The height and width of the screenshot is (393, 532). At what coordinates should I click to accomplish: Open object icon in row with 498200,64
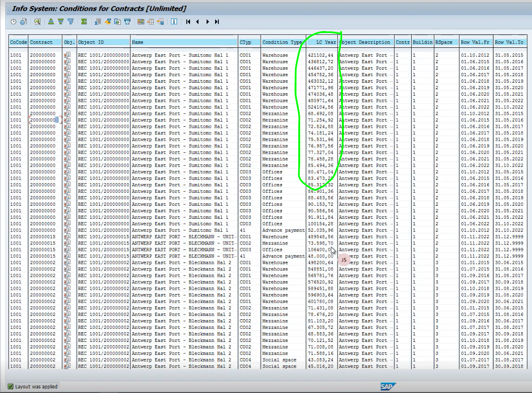67,262
